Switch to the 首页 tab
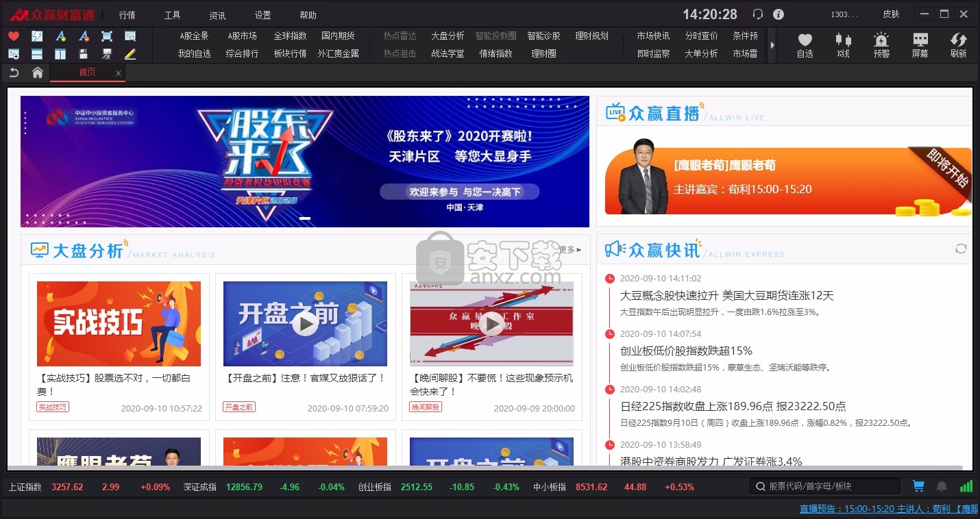Viewport: 980px width, 519px height. 87,73
